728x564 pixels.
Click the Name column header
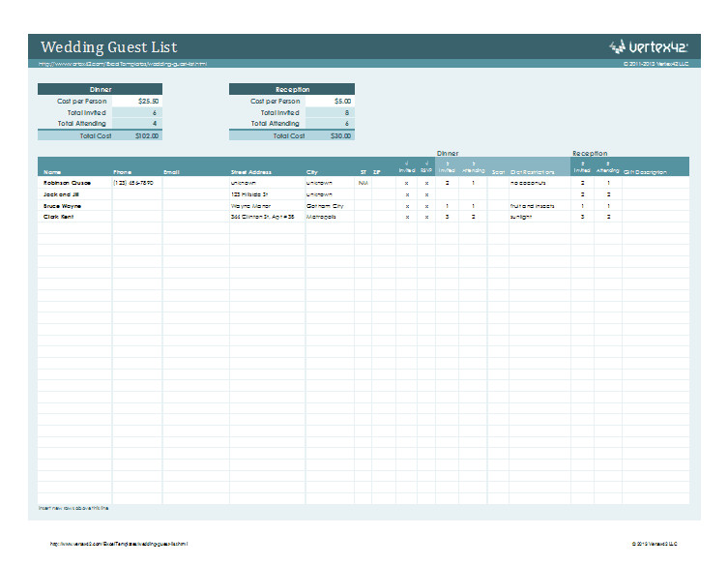pos(52,172)
